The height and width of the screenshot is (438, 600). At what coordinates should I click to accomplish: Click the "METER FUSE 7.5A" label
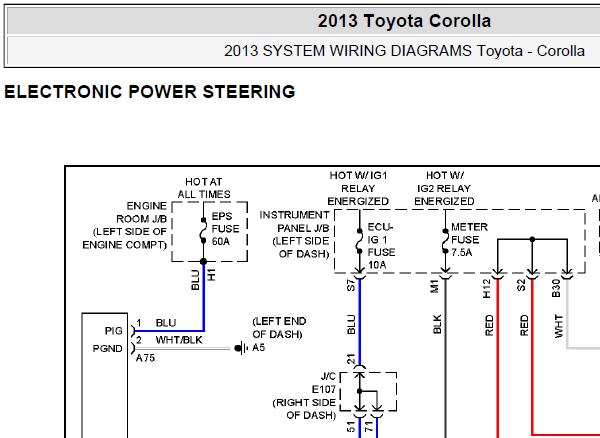coord(470,240)
